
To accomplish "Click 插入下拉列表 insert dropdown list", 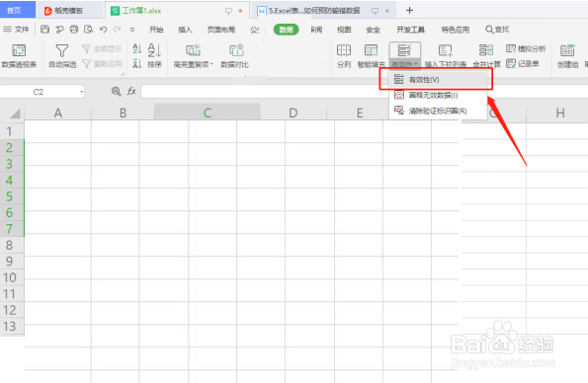I will point(446,56).
